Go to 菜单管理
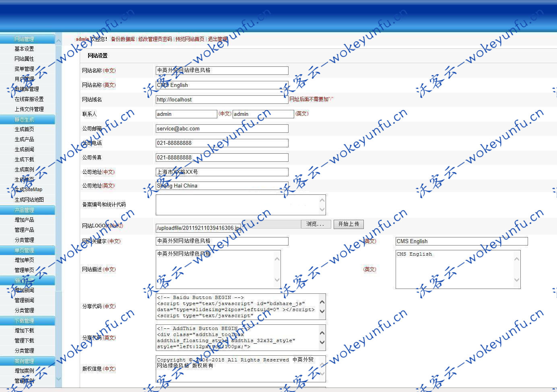Viewport: 557px width, 392px height. point(24,69)
